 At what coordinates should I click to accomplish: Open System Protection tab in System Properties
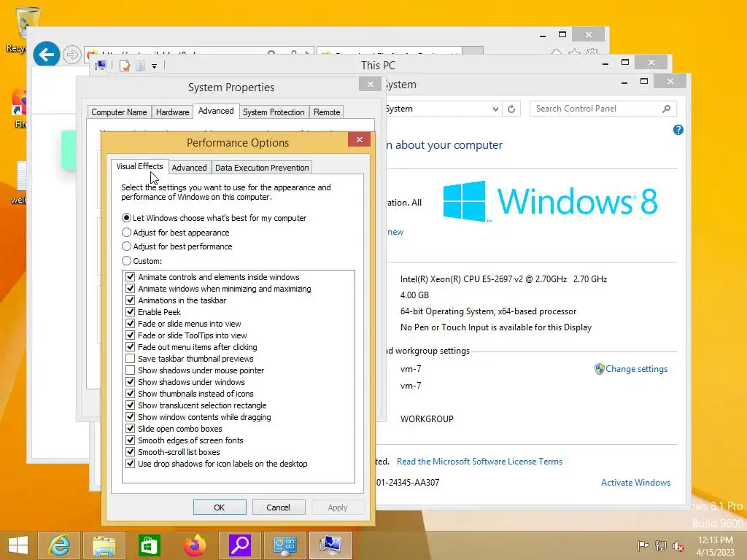(274, 112)
